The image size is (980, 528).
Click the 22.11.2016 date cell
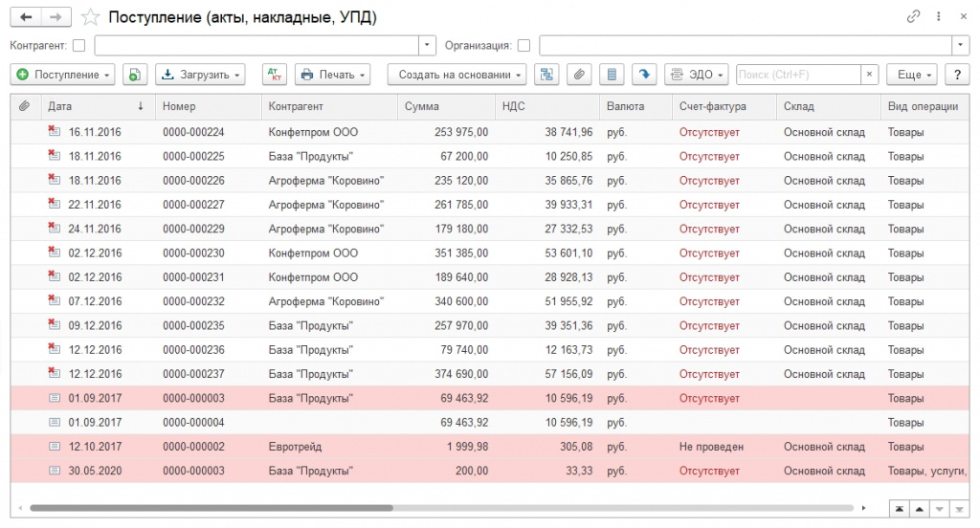pyautogui.click(x=95, y=205)
